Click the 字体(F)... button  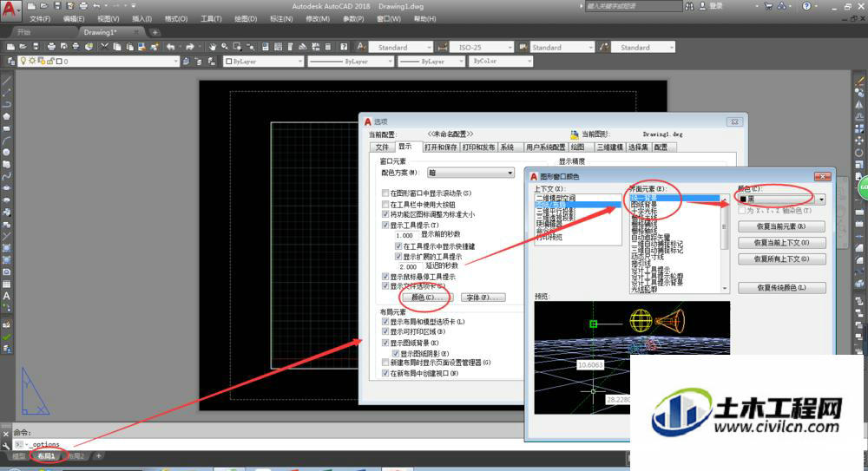tap(483, 298)
